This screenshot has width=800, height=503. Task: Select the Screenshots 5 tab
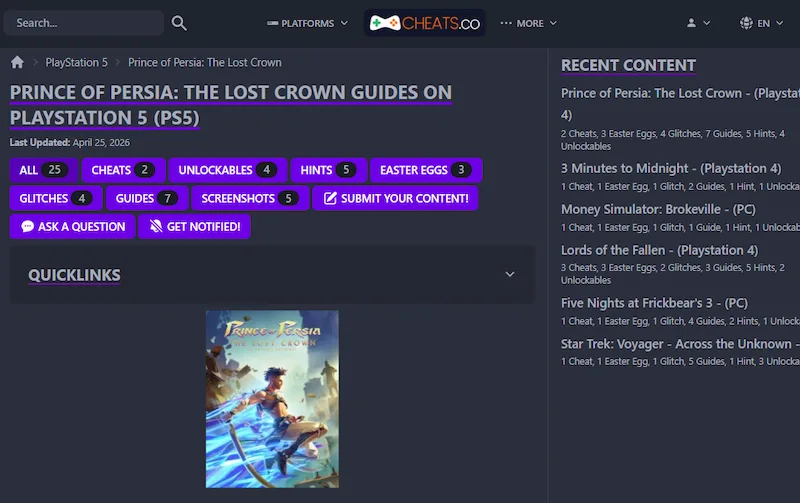(250, 198)
